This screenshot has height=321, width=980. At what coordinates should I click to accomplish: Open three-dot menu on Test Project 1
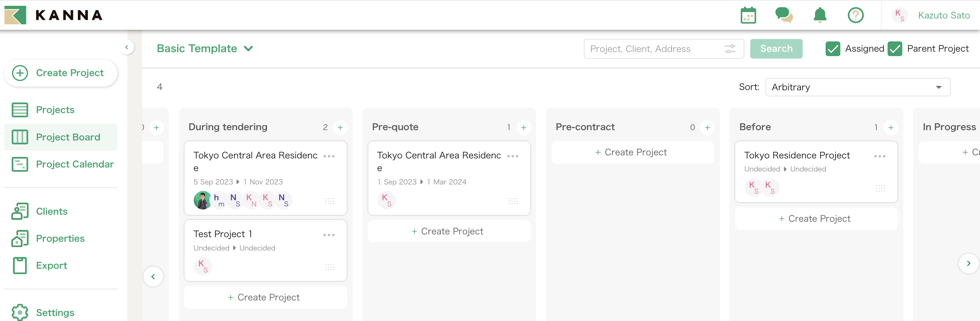(329, 235)
